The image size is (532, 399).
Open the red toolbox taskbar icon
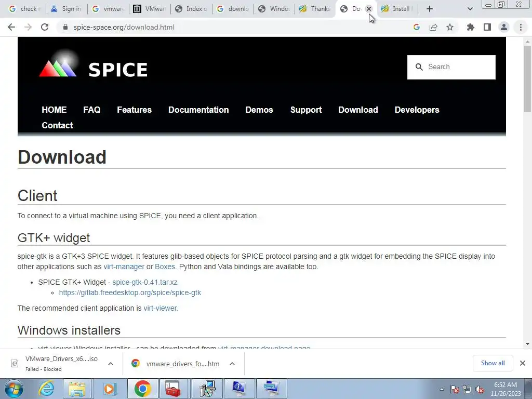coord(174,389)
